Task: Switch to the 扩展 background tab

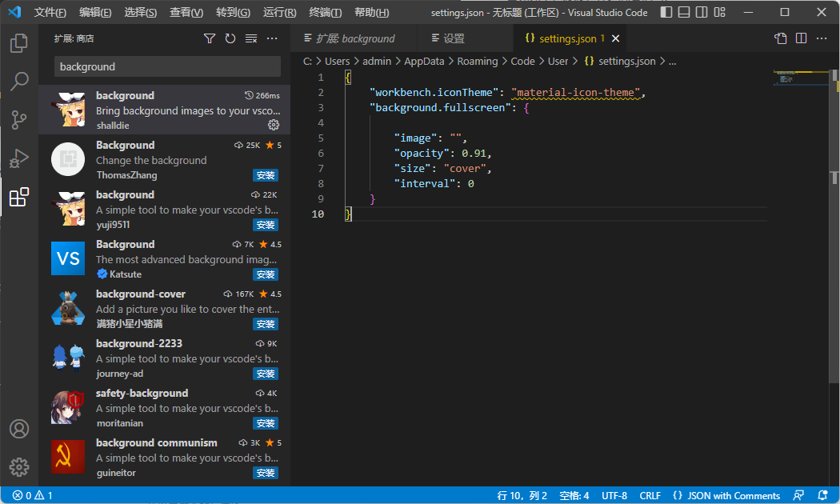Action: click(x=354, y=38)
